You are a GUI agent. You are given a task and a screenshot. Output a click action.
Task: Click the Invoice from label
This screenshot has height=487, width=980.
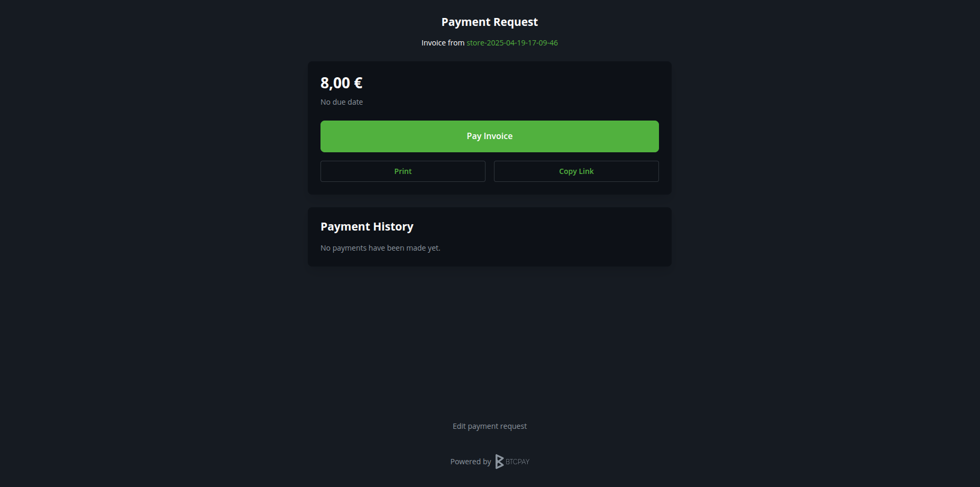coord(443,43)
